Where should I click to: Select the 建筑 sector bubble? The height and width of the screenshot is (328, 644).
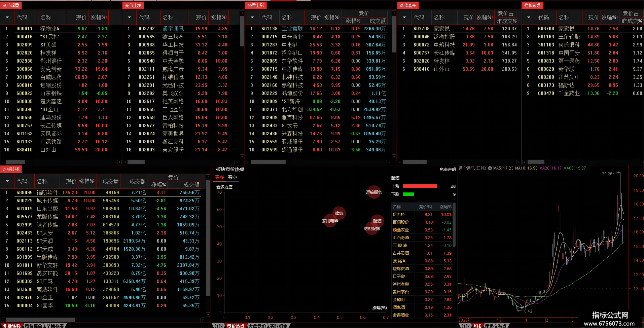[339, 213]
